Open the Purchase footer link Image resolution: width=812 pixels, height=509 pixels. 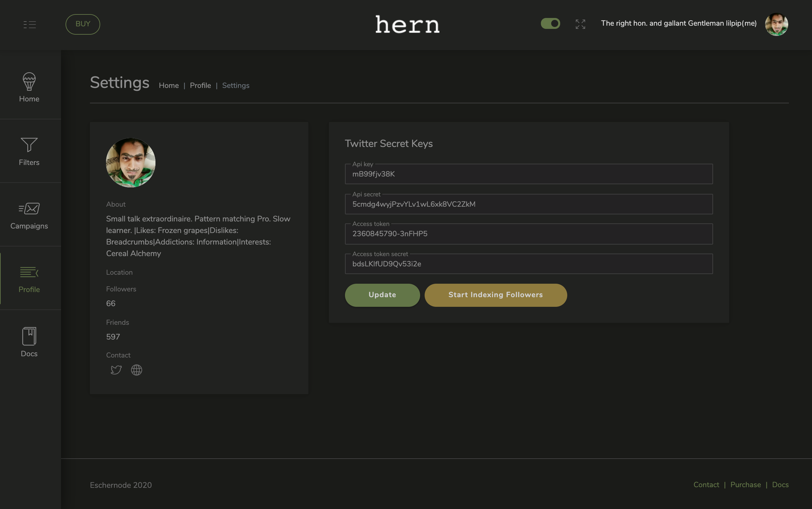745,485
